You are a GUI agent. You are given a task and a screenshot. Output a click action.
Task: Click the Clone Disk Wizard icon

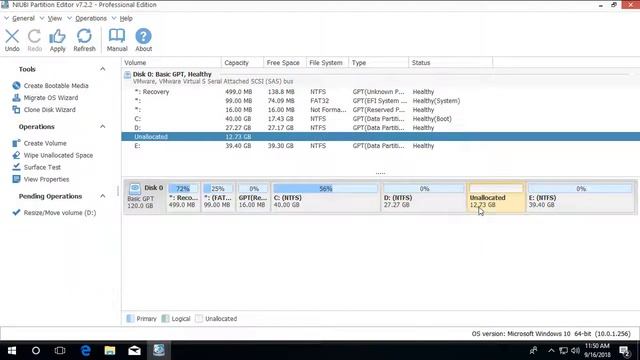(16, 109)
